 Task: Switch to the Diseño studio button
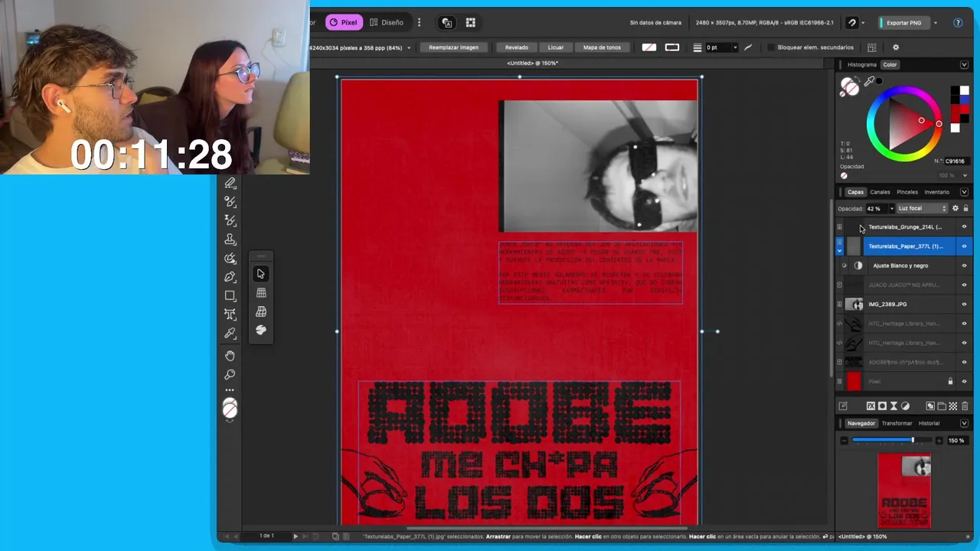(x=387, y=23)
